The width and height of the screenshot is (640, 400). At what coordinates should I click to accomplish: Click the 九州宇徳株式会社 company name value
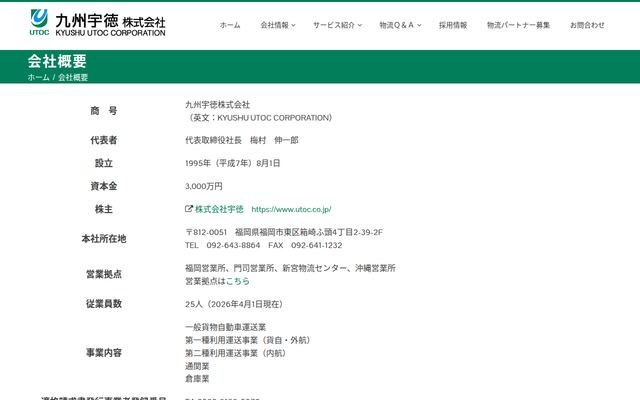tap(218, 104)
